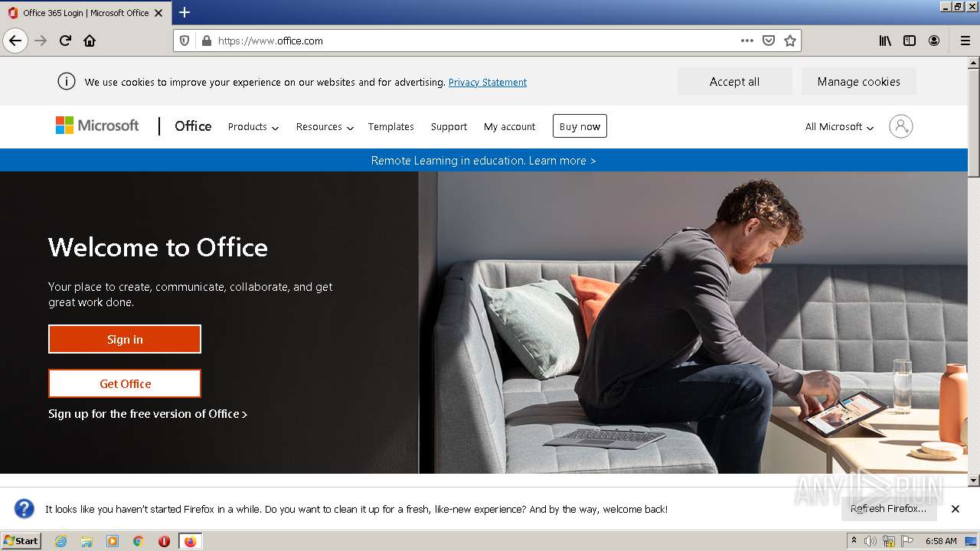The image size is (980, 551).
Task: Show sidebars icon in toolbar
Action: 910,41
